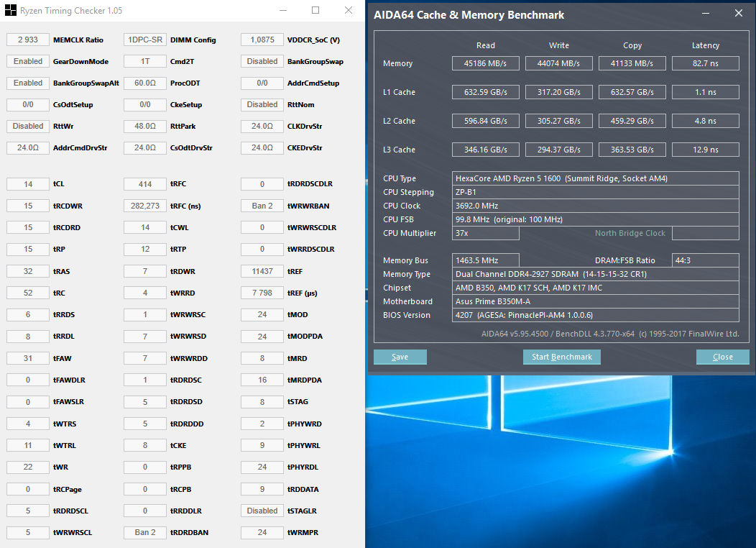Click the BIOS Version 4207 field
This screenshot has width=756, height=548.
[x=596, y=315]
